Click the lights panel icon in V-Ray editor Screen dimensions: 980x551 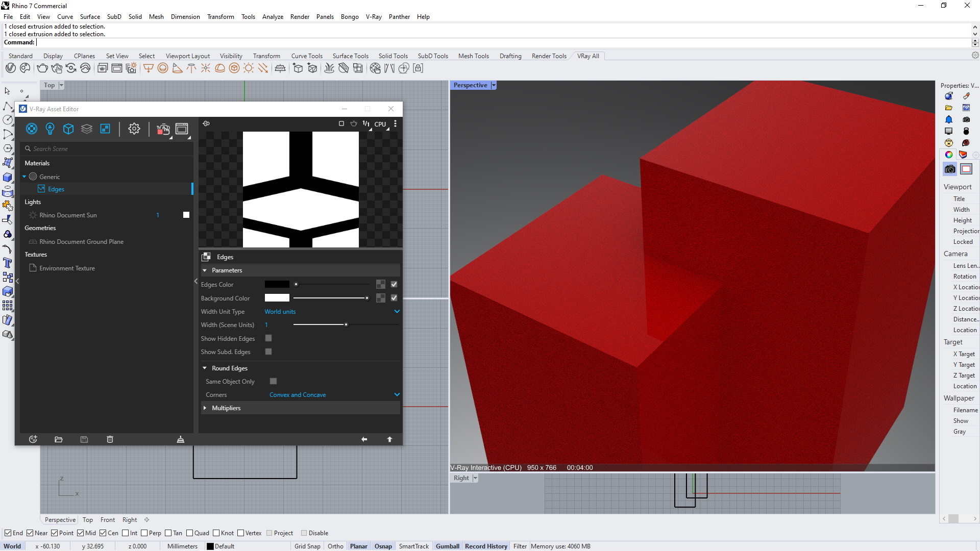click(x=50, y=129)
